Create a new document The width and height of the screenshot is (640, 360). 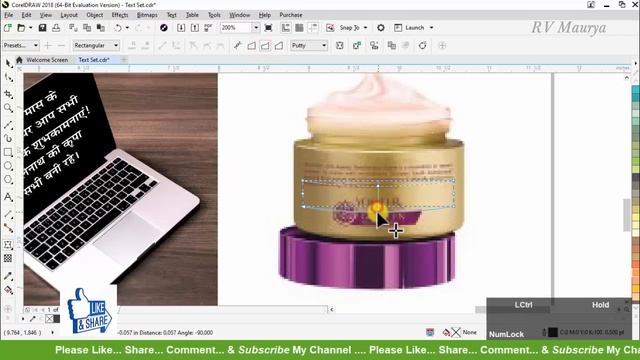click(x=8, y=28)
